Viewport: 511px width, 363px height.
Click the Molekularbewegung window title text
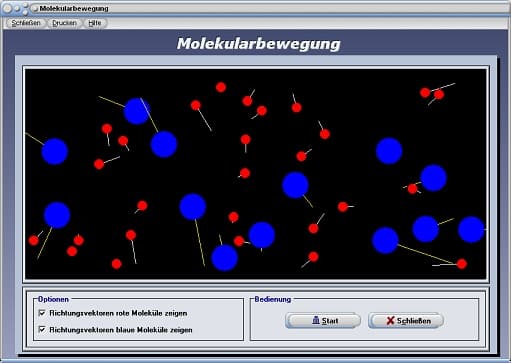[74, 9]
